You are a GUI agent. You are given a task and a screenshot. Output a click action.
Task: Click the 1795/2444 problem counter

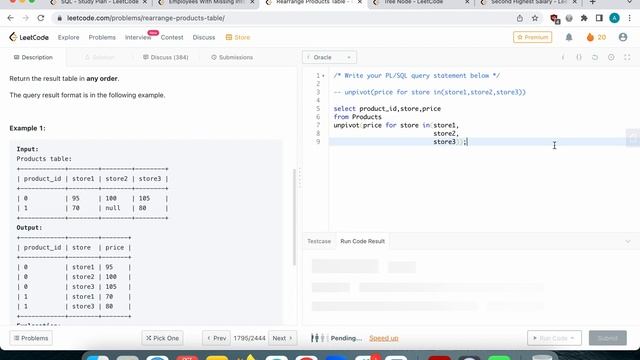249,338
